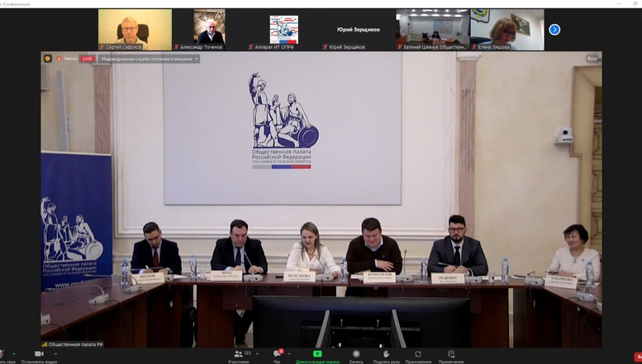This screenshot has width=642, height=364.
Task: Click muted mic icon on Евгений Шевчук tile
Action: (400, 47)
